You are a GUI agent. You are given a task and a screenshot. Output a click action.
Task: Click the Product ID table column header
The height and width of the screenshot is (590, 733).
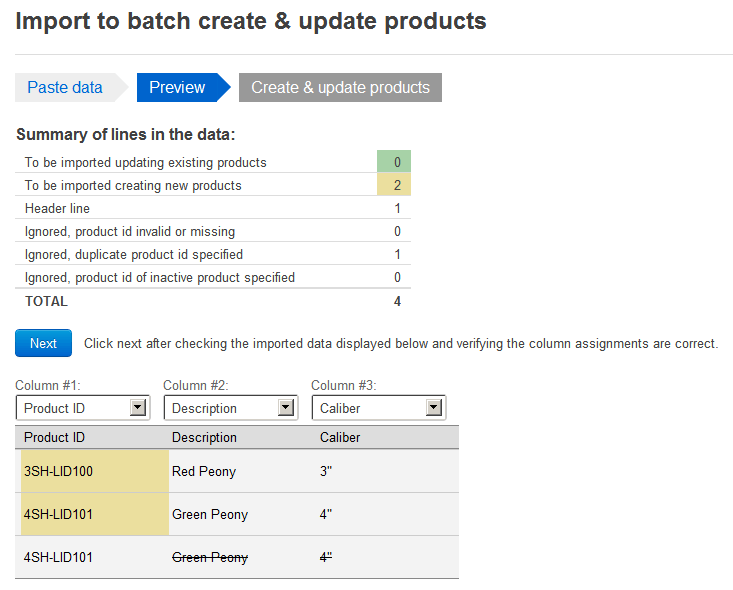[54, 437]
